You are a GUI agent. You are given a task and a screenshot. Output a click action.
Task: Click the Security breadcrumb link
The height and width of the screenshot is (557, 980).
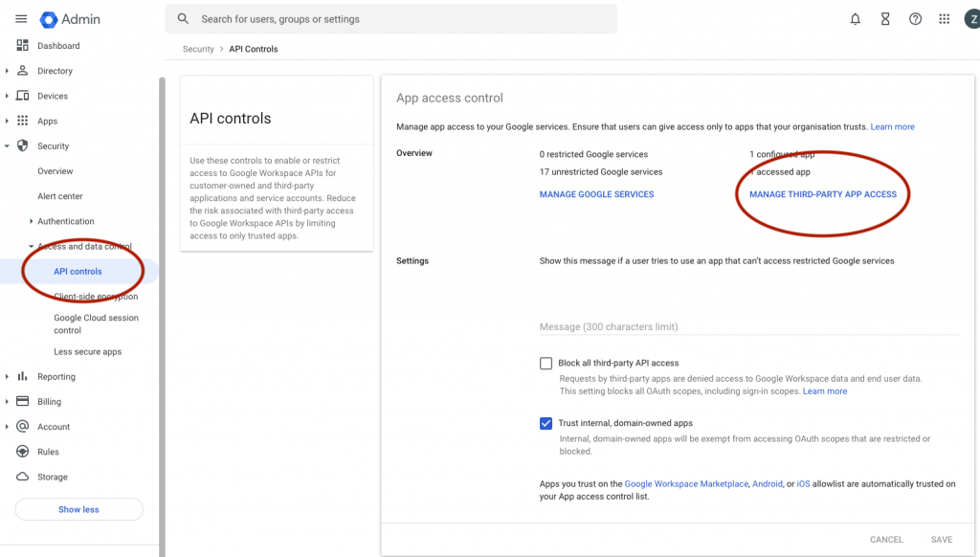coord(198,49)
